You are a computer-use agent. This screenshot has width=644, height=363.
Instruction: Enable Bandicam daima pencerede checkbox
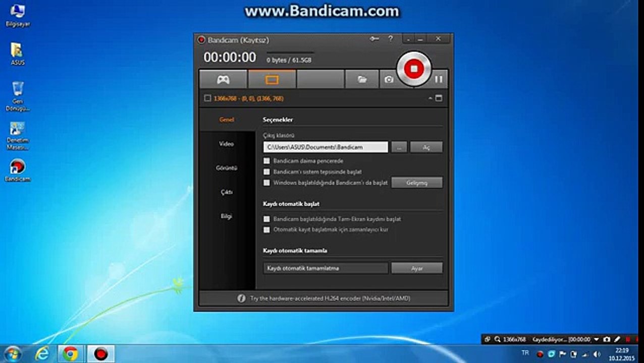(x=266, y=161)
